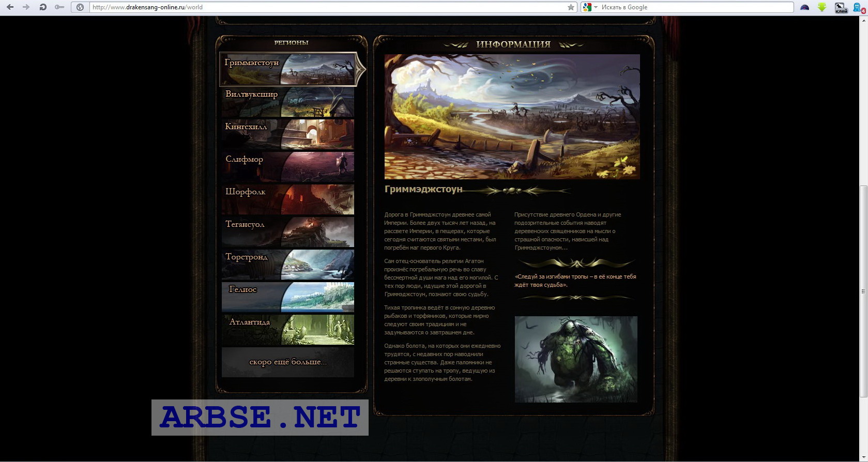Click the browser vertical scrollbar thumb
The height and width of the screenshot is (462, 868).
(863, 291)
